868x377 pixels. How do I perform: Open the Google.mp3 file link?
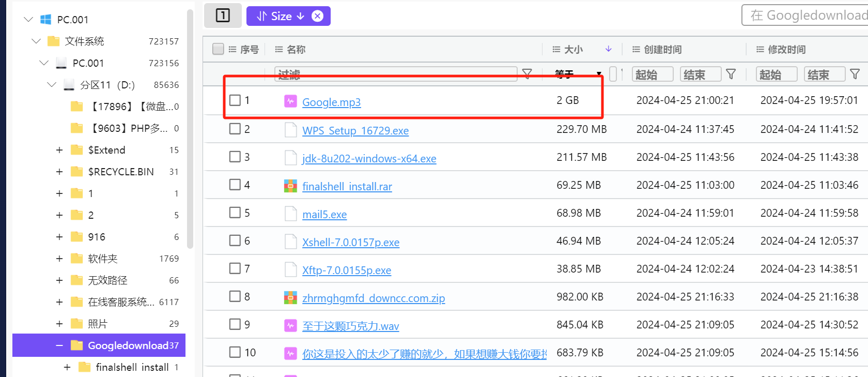click(x=331, y=102)
